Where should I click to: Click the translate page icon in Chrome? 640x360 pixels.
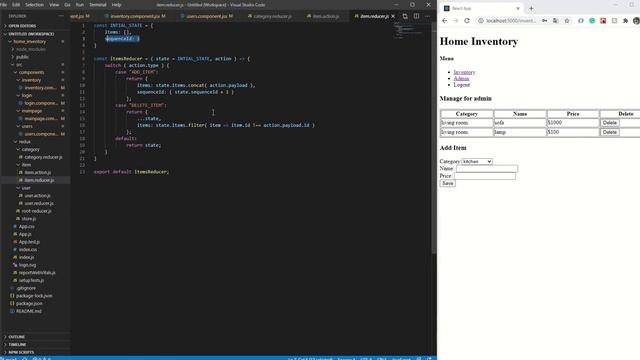pos(556,21)
